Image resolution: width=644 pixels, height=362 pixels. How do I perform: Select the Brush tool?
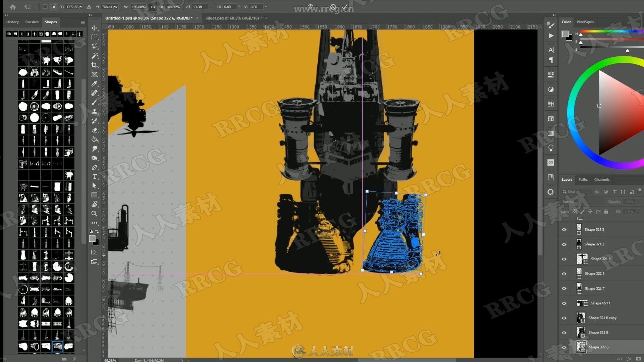tap(95, 102)
